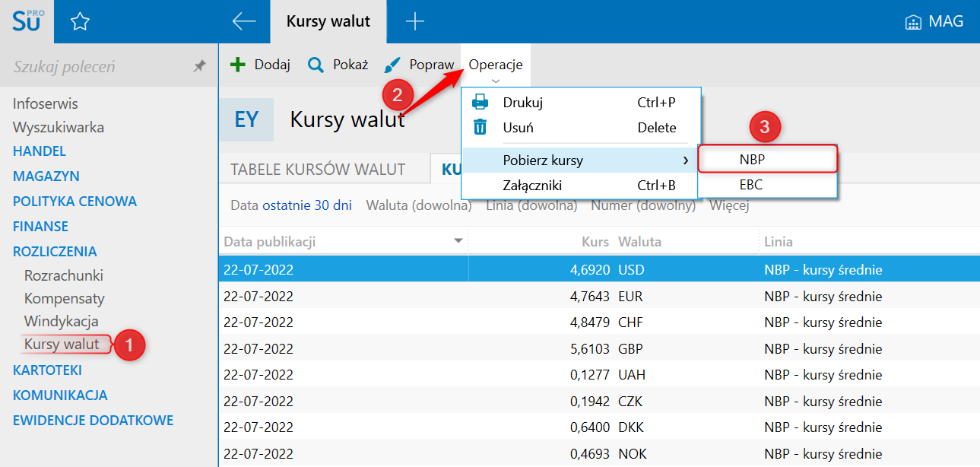This screenshot has width=980, height=467.
Task: Open Kompensaty under Rozliczenia
Action: (65, 298)
